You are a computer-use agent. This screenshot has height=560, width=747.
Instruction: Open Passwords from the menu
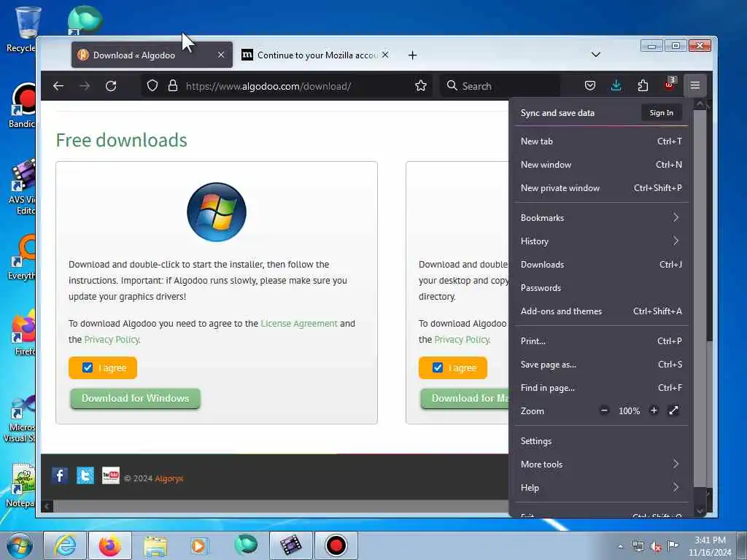[x=601, y=287]
